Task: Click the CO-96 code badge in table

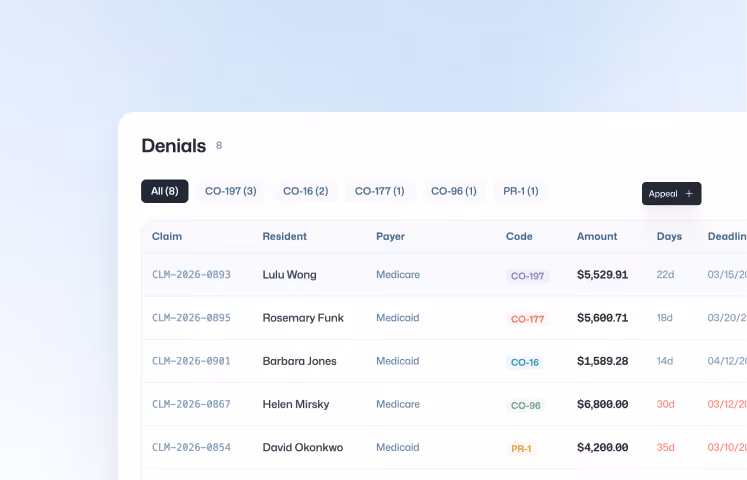Action: point(525,406)
